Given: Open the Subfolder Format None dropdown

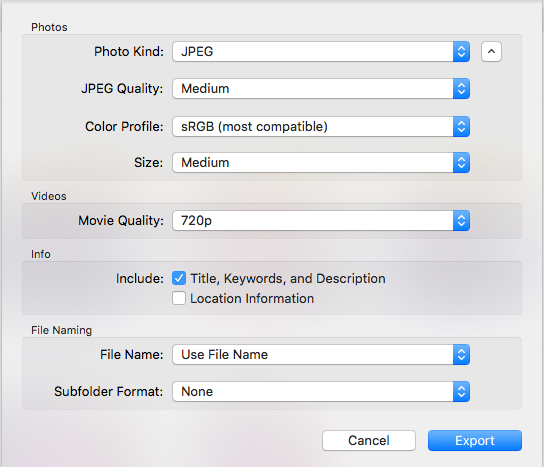Looking at the screenshot, I should [321, 392].
